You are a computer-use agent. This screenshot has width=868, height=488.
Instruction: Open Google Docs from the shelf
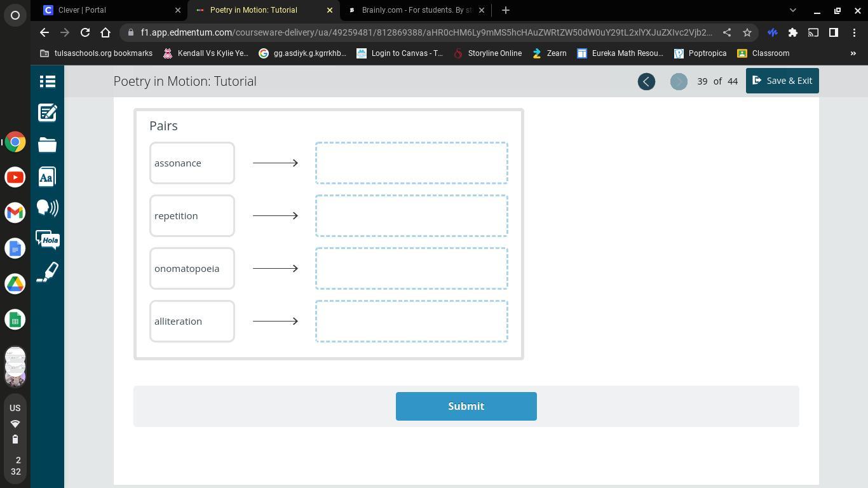coord(15,248)
